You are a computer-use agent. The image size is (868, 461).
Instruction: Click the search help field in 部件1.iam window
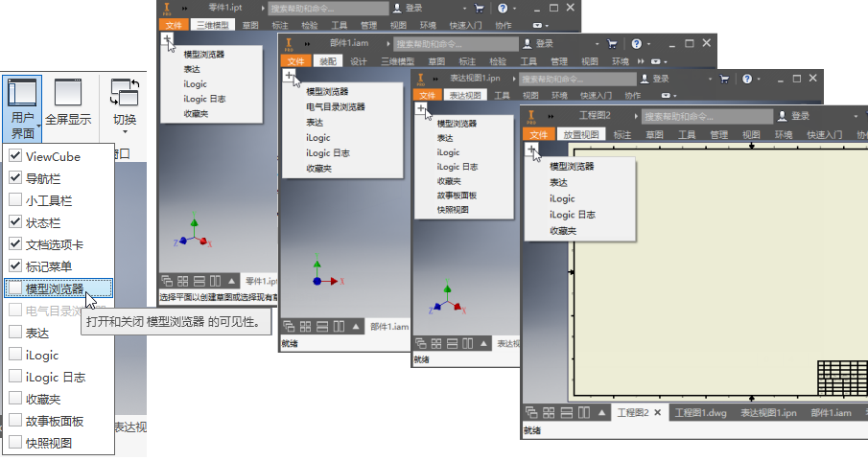[x=457, y=44]
